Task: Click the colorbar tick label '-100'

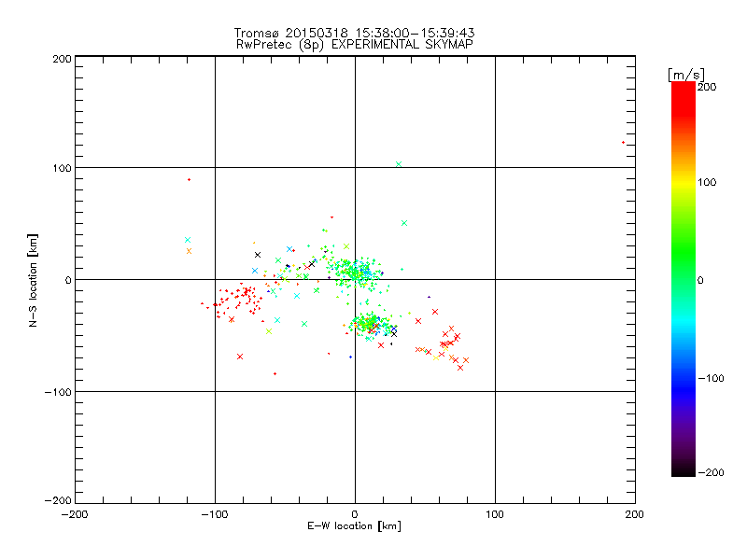Action: click(711, 378)
